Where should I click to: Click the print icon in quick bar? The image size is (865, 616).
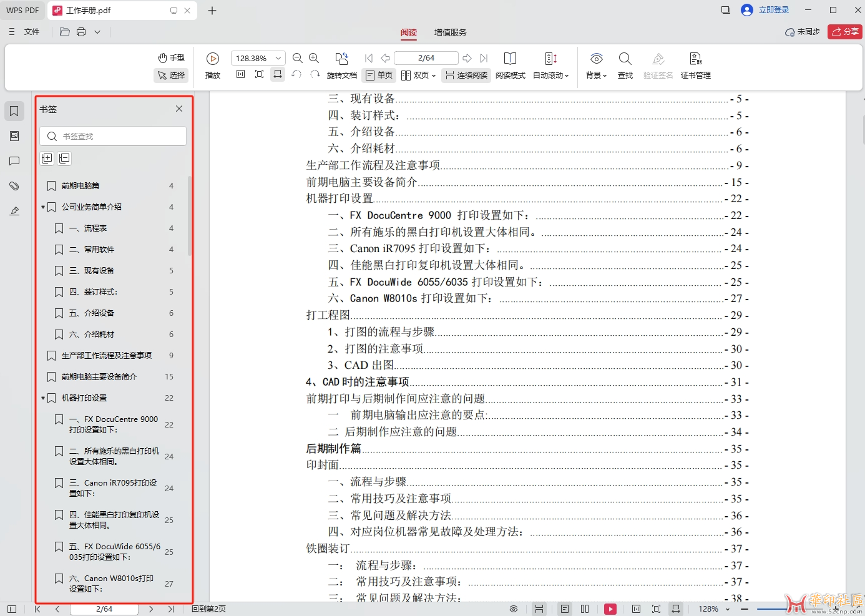click(x=81, y=32)
